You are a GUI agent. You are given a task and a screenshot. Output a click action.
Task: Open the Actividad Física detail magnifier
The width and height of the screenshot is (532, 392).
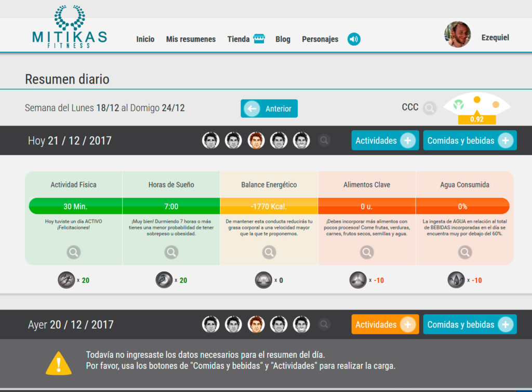[x=73, y=252]
